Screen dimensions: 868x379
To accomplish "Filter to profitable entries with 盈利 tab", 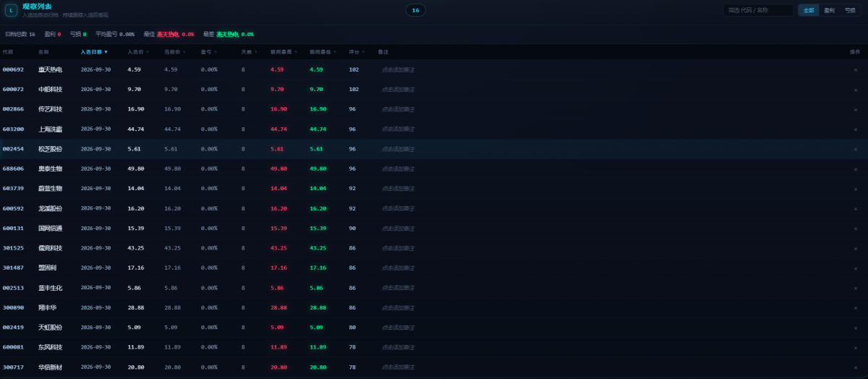I will (830, 10).
